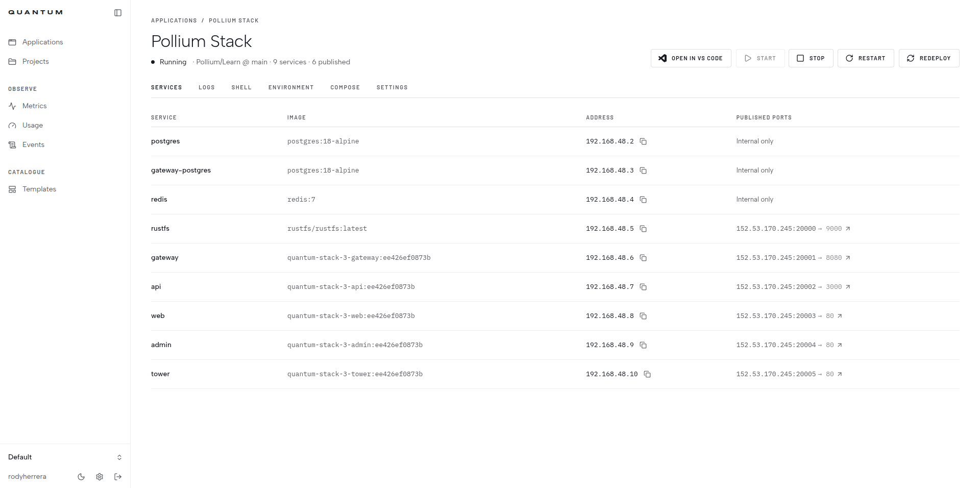
Task: Restart the Pollium Stack
Action: [x=866, y=58]
